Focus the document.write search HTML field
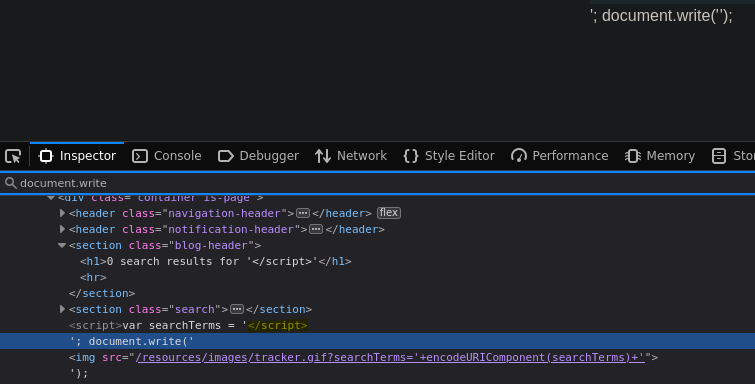The image size is (755, 384). 378,183
